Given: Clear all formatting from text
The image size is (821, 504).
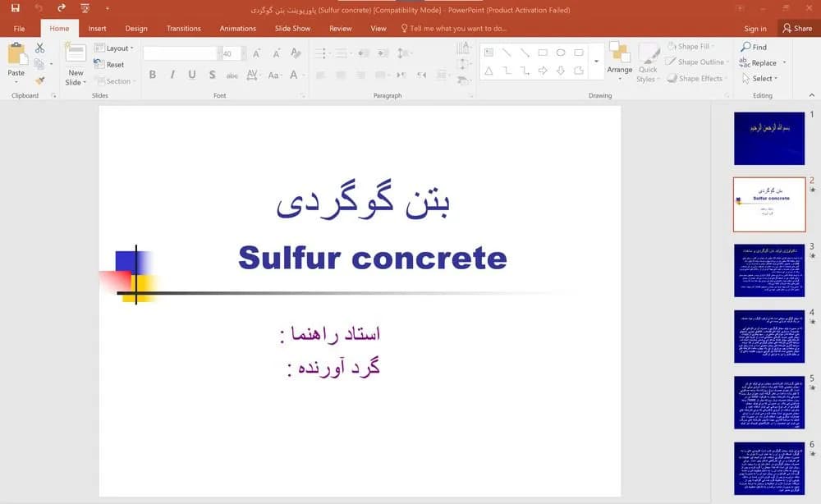Looking at the screenshot, I should pos(296,53).
